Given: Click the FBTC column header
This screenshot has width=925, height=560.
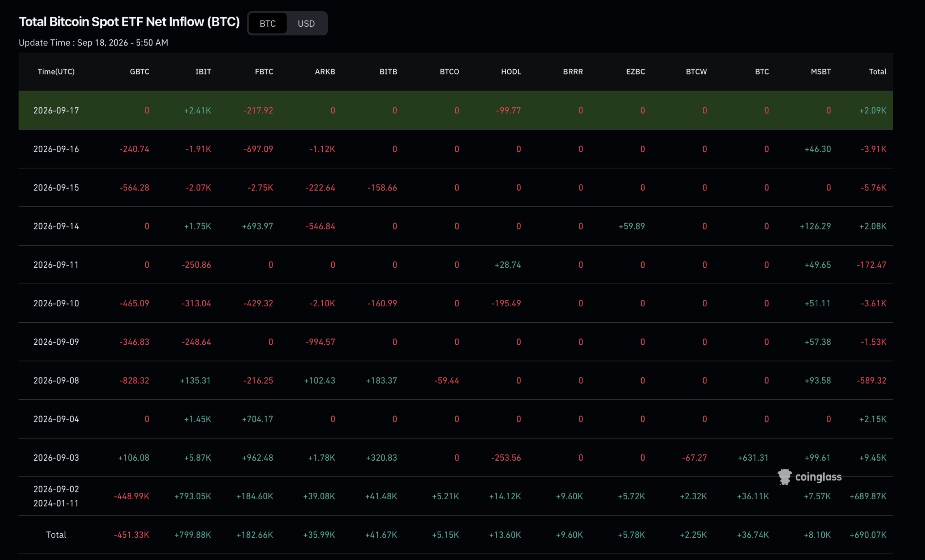Looking at the screenshot, I should click(264, 71).
